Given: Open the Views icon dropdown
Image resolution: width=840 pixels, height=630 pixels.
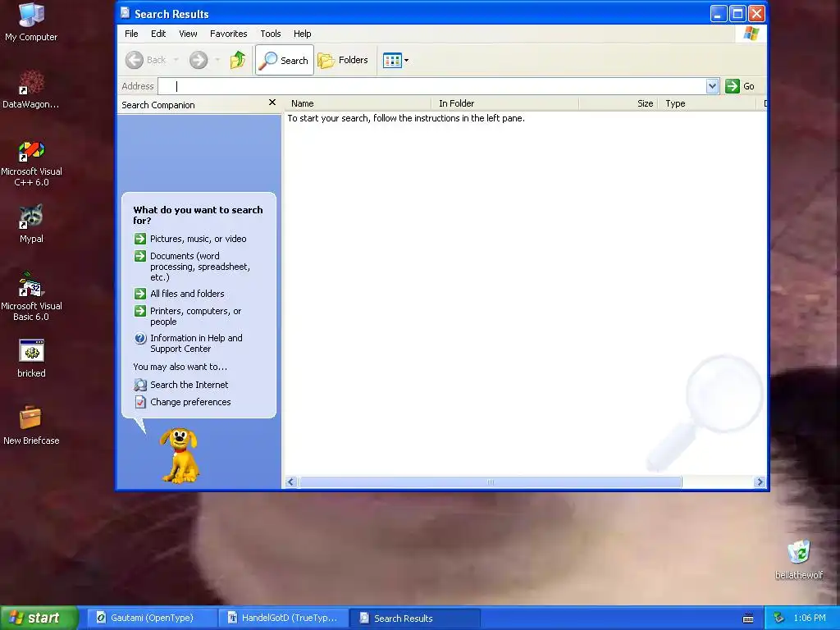Looking at the screenshot, I should point(396,60).
